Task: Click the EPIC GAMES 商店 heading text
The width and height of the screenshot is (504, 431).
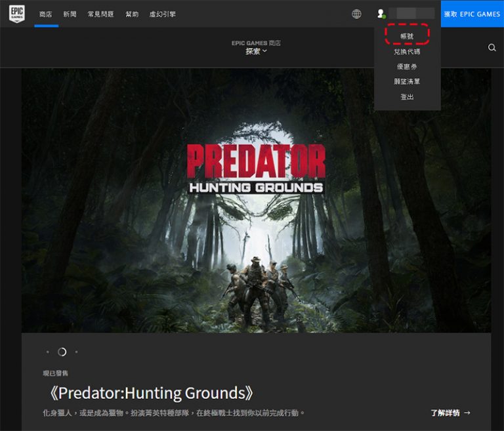Action: pyautogui.click(x=256, y=43)
